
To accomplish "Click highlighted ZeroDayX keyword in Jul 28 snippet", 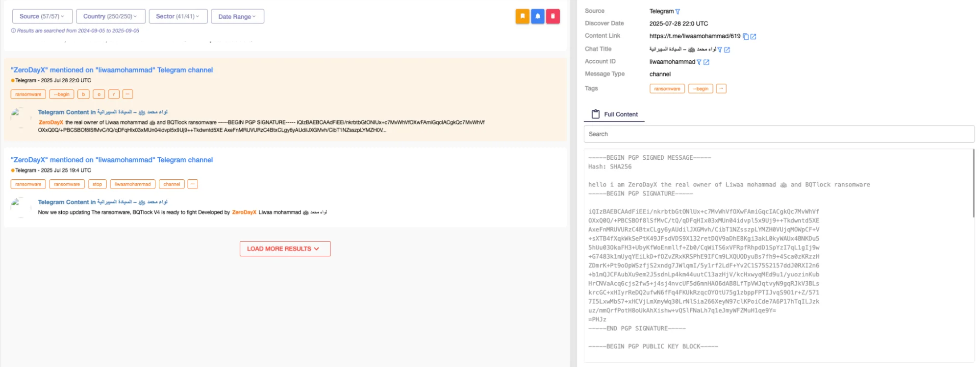I will [51, 122].
